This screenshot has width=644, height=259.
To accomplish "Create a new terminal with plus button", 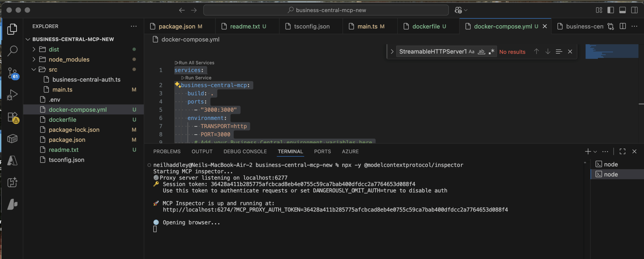I will tap(588, 151).
